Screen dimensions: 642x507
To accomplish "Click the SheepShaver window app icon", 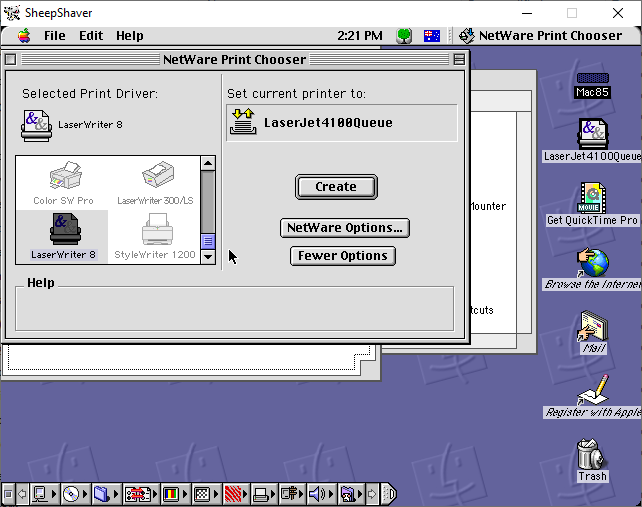I will (11, 13).
